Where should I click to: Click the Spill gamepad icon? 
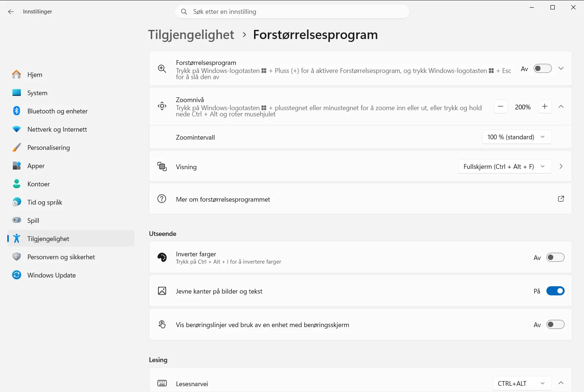click(16, 220)
